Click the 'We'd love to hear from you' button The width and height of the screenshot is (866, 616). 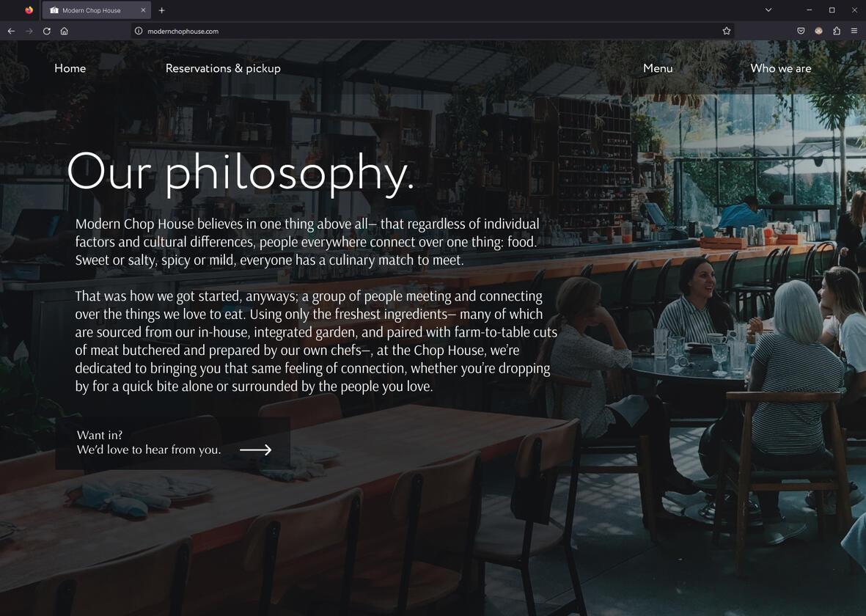pyautogui.click(x=173, y=443)
